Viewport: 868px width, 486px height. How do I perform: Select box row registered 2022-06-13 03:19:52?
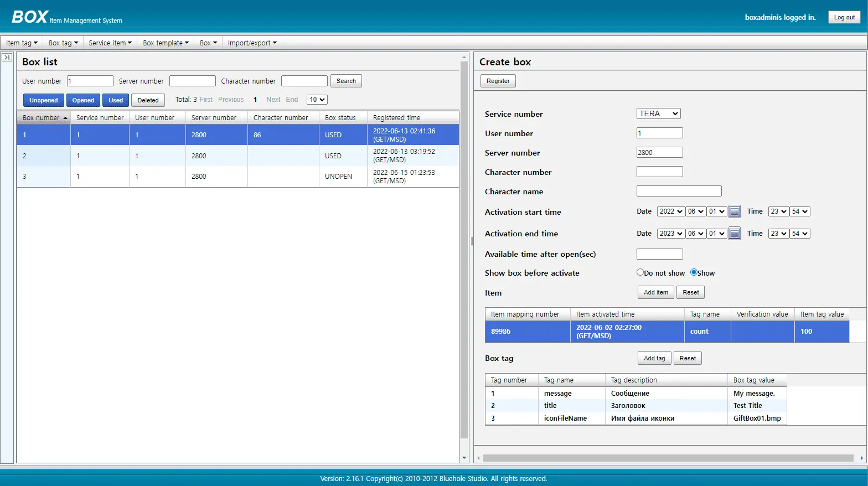pyautogui.click(x=238, y=156)
